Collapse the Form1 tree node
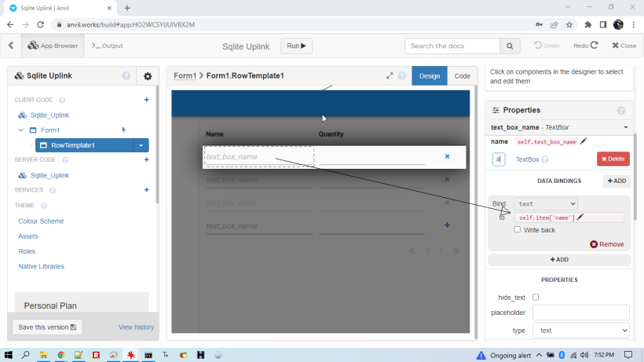The image size is (644, 362). [x=20, y=130]
